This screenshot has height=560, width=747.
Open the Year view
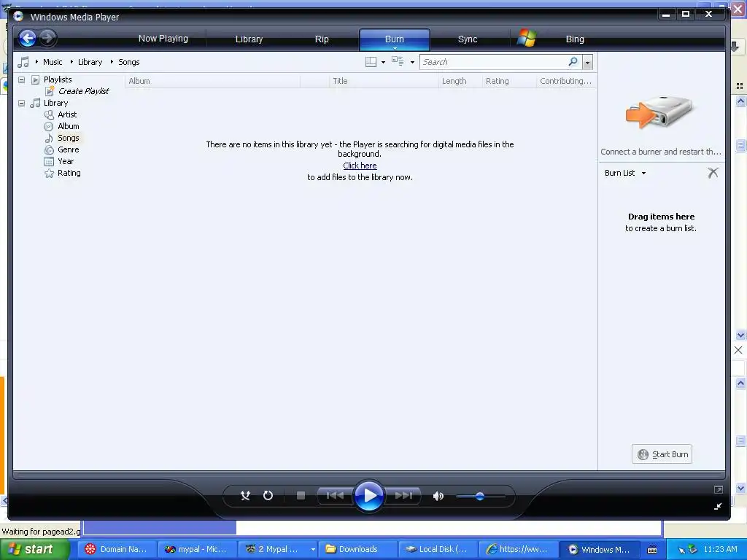pyautogui.click(x=65, y=161)
